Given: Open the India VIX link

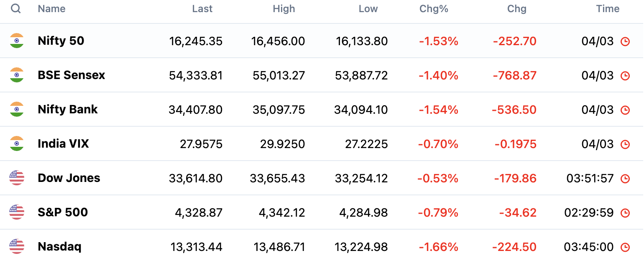Looking at the screenshot, I should [64, 143].
